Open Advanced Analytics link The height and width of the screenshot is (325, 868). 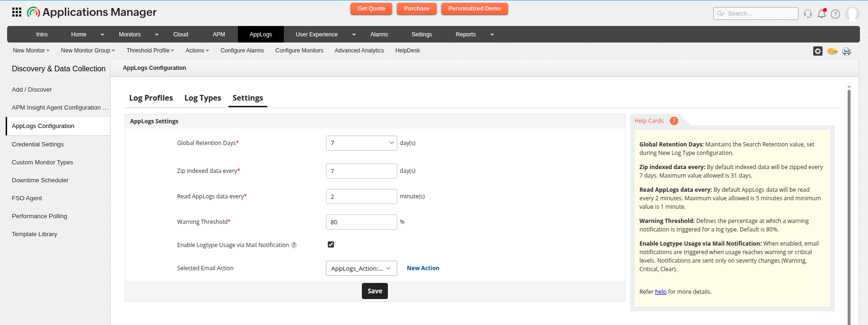coord(359,51)
